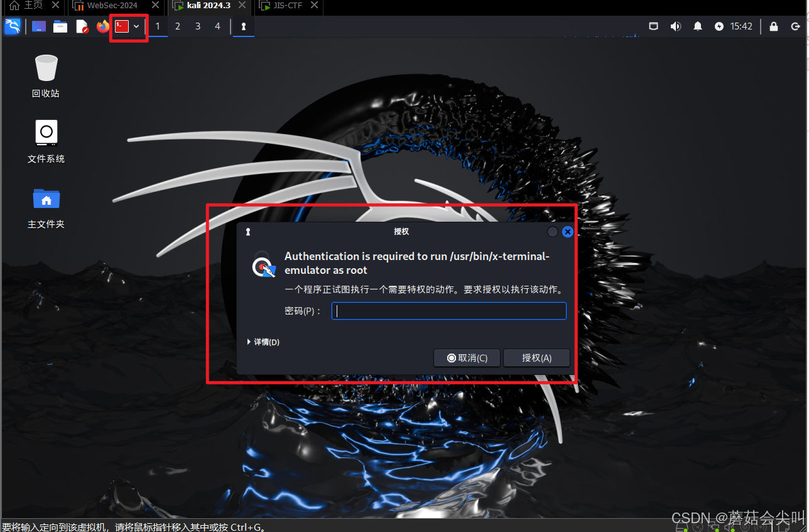Open the power manager icon
809x532 pixels.
coord(719,26)
